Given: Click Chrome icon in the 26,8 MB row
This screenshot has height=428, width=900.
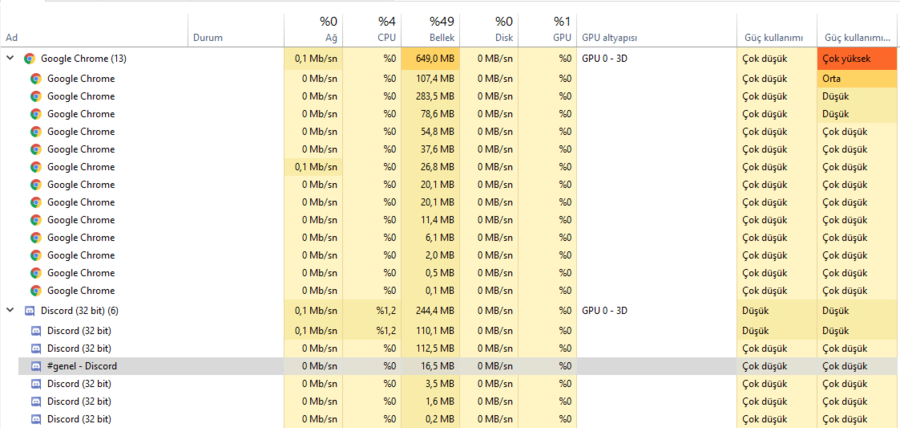Looking at the screenshot, I should pyautogui.click(x=36, y=167).
